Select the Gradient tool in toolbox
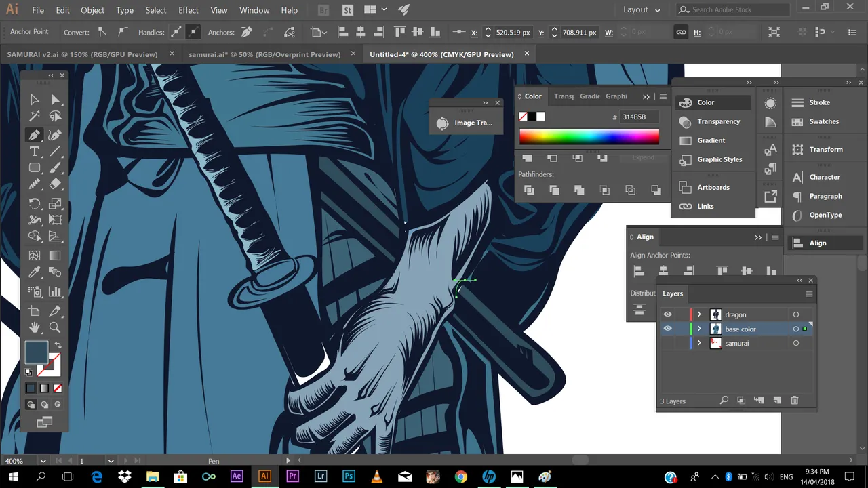The height and width of the screenshot is (488, 868). tap(56, 256)
